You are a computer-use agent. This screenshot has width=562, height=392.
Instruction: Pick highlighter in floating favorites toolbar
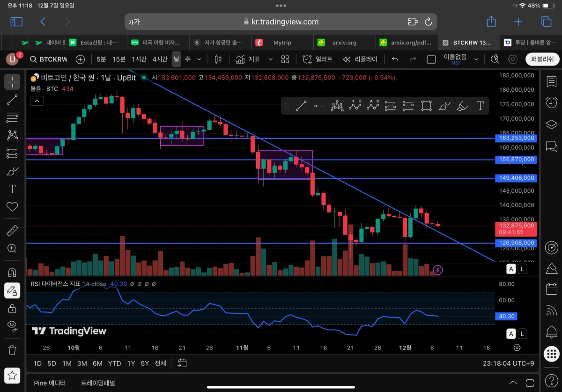[x=462, y=106]
